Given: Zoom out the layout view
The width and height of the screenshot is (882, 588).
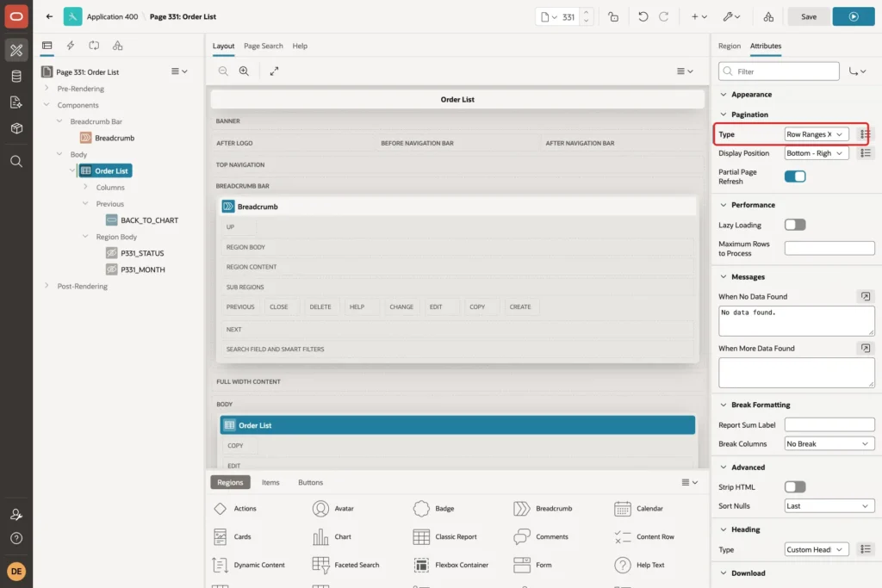Looking at the screenshot, I should (223, 71).
